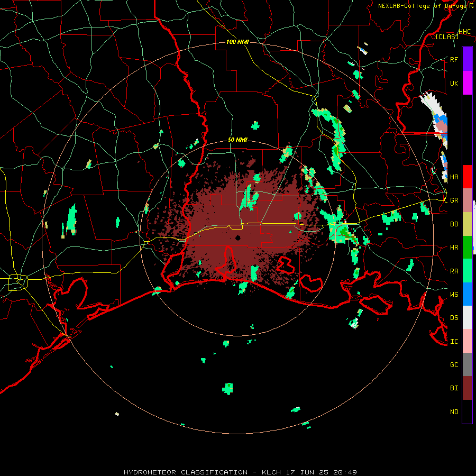Click the RA legend label
The height and width of the screenshot is (476, 476).
454,271
